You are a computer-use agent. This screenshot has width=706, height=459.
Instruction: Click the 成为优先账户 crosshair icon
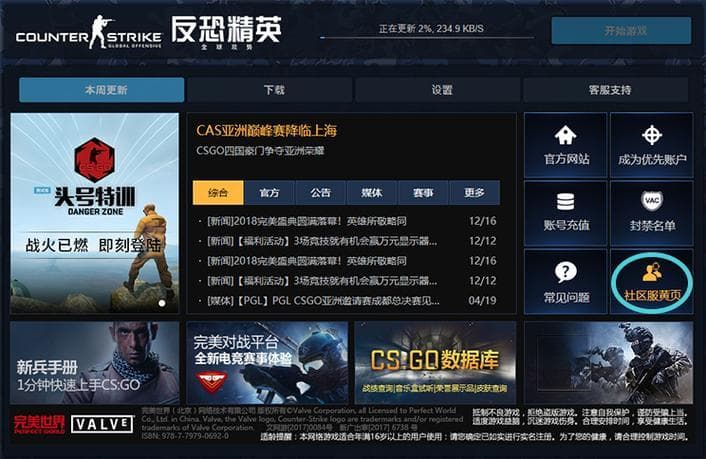pos(652,135)
